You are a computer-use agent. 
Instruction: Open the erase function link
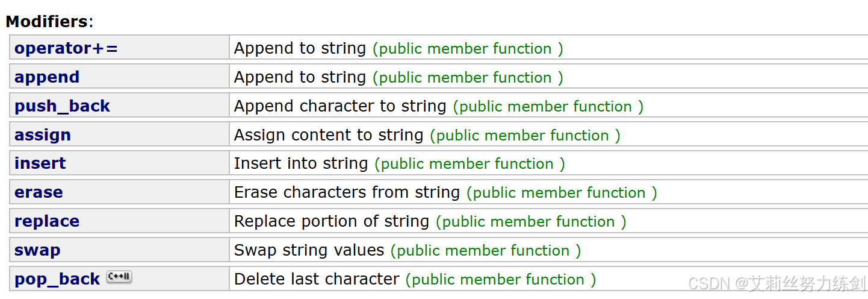coord(39,192)
